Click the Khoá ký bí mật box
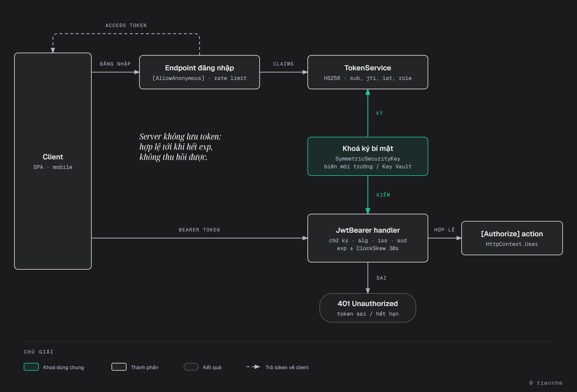 point(368,156)
